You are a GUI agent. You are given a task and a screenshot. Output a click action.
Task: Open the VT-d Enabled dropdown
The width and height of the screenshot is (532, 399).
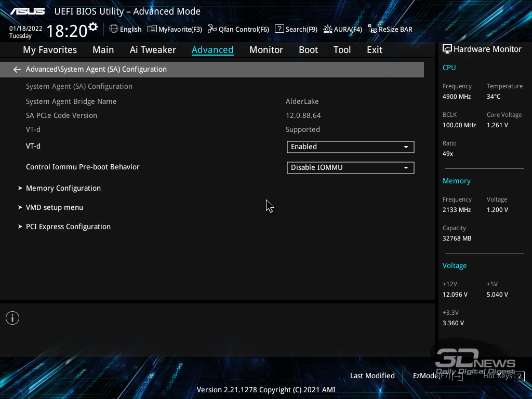coord(351,147)
